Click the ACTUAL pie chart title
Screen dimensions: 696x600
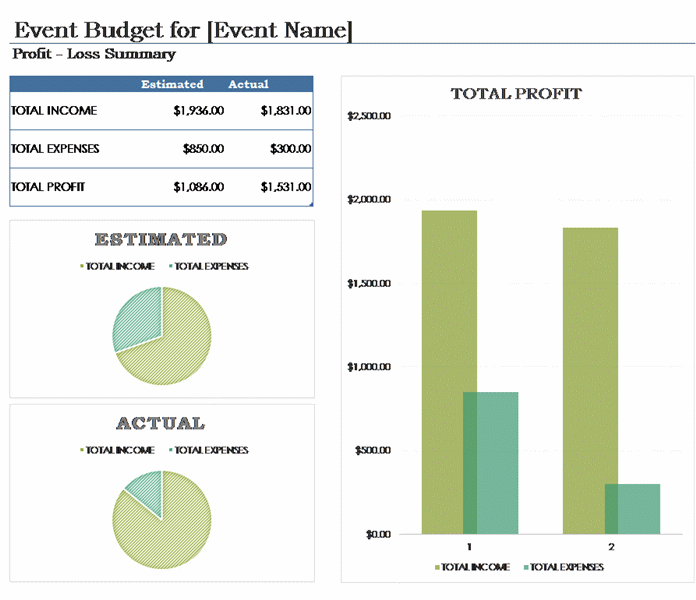[x=161, y=423]
